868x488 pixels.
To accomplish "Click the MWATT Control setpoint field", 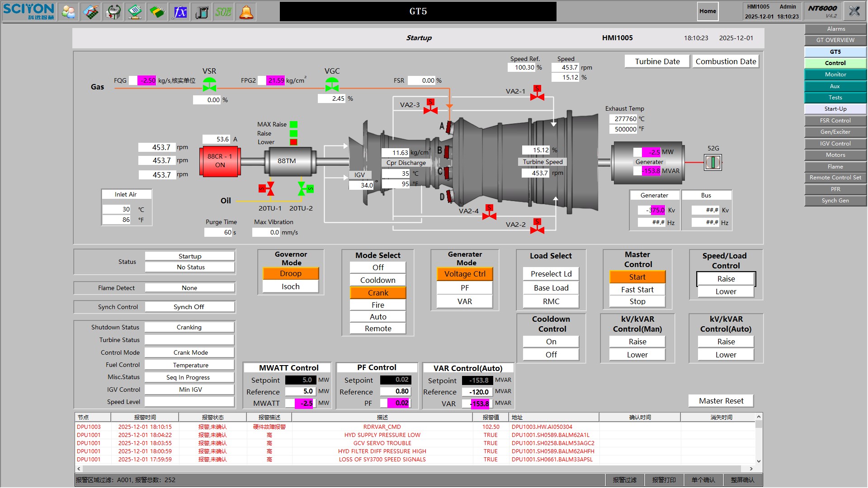I will (x=301, y=380).
